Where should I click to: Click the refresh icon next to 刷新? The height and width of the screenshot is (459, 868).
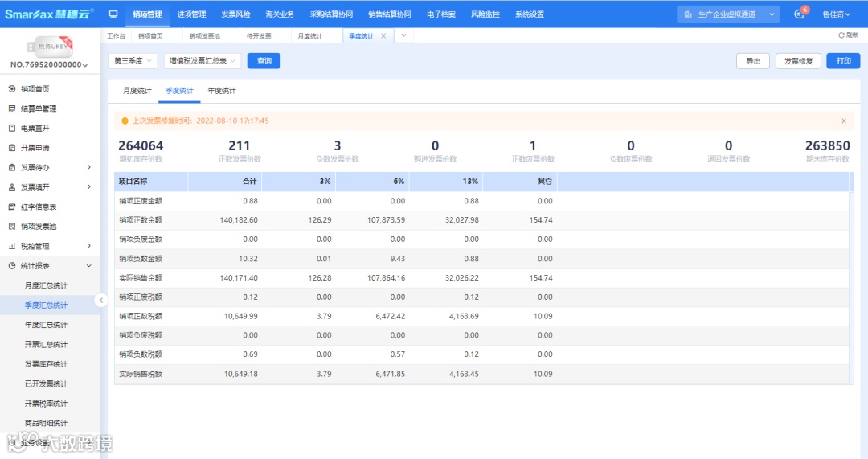pos(841,35)
